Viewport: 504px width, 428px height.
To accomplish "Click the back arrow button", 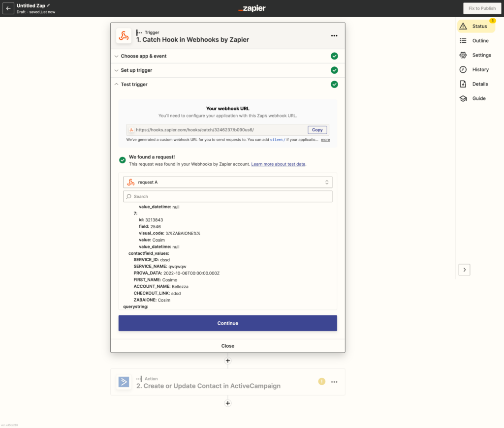I will [8, 8].
